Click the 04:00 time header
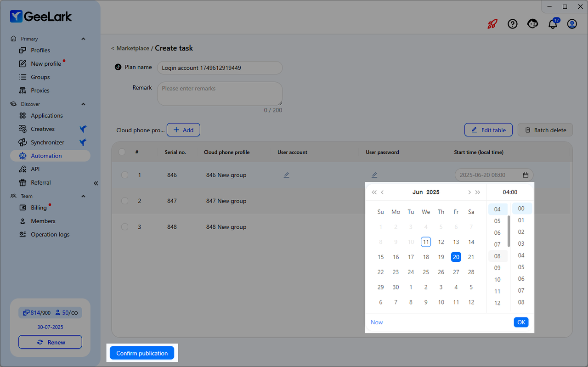The height and width of the screenshot is (367, 588). click(x=510, y=192)
